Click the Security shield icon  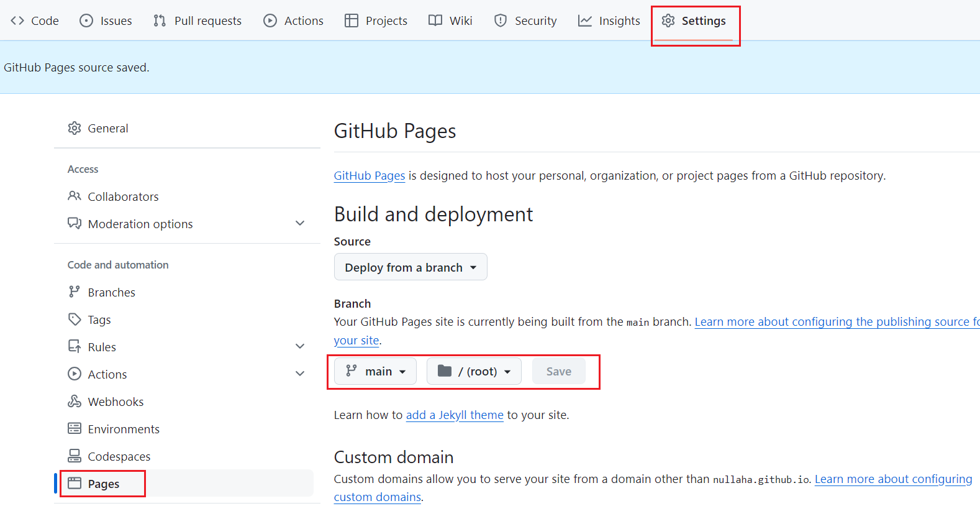pyautogui.click(x=501, y=21)
